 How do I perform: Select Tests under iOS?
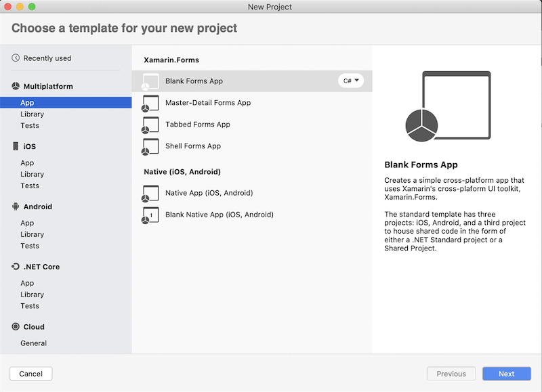(30, 186)
